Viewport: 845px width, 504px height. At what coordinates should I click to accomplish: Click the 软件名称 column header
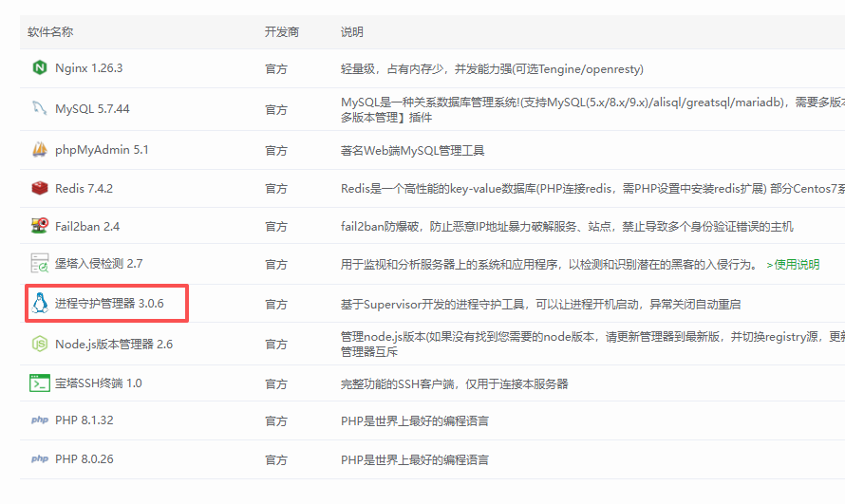(x=50, y=32)
